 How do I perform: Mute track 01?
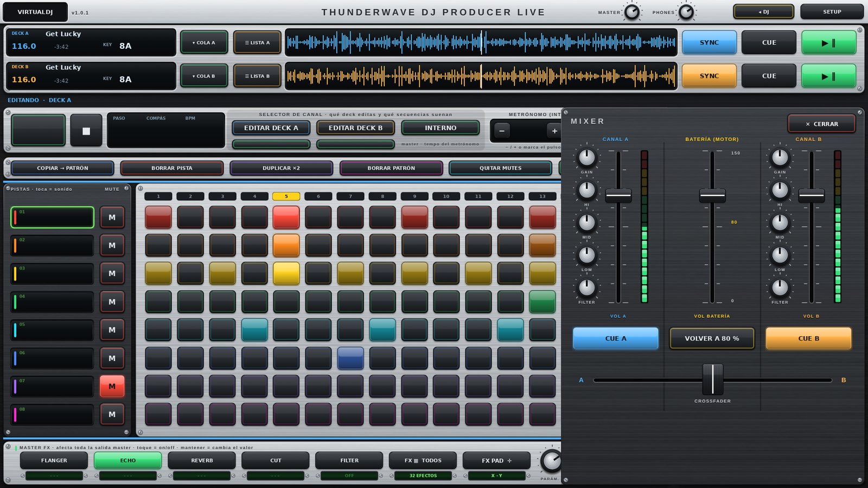[112, 217]
